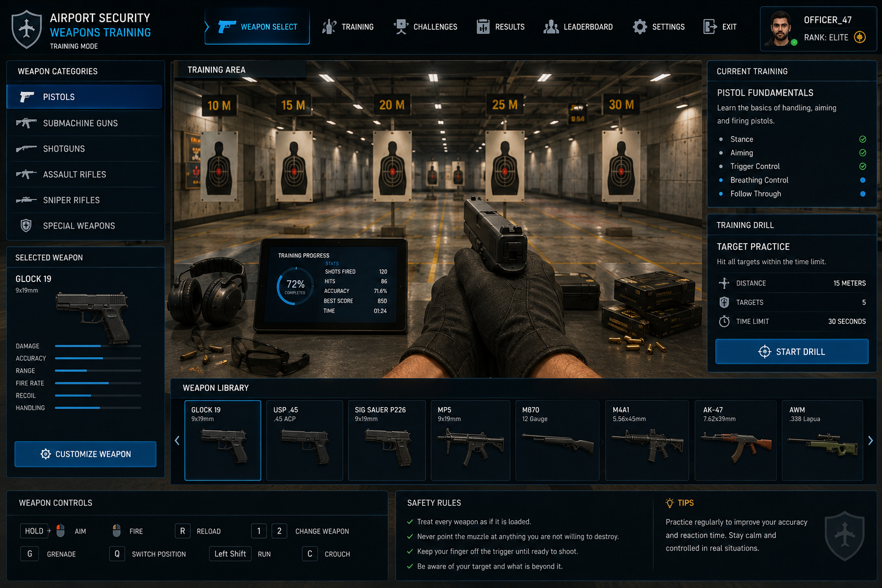Show more weapons with the right library arrow
Screen dimensions: 882x588
[871, 440]
